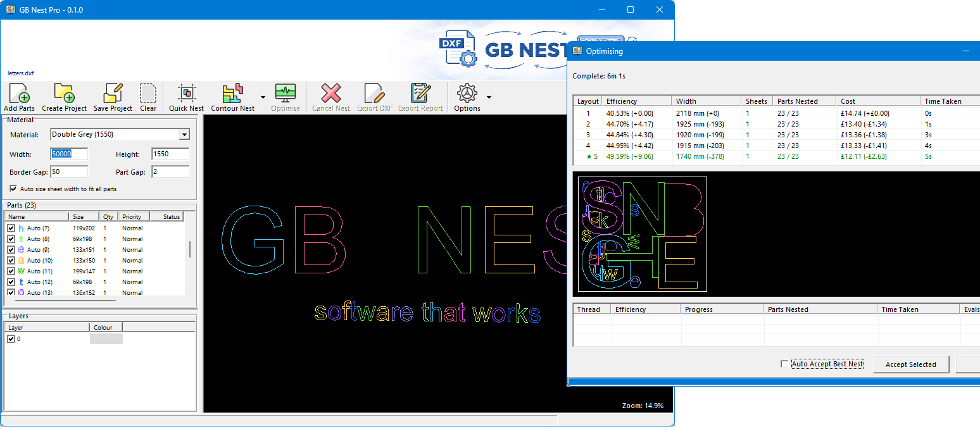The image size is (980, 429).
Task: Uncheck the Auto (9) part checkbox
Action: click(11, 250)
